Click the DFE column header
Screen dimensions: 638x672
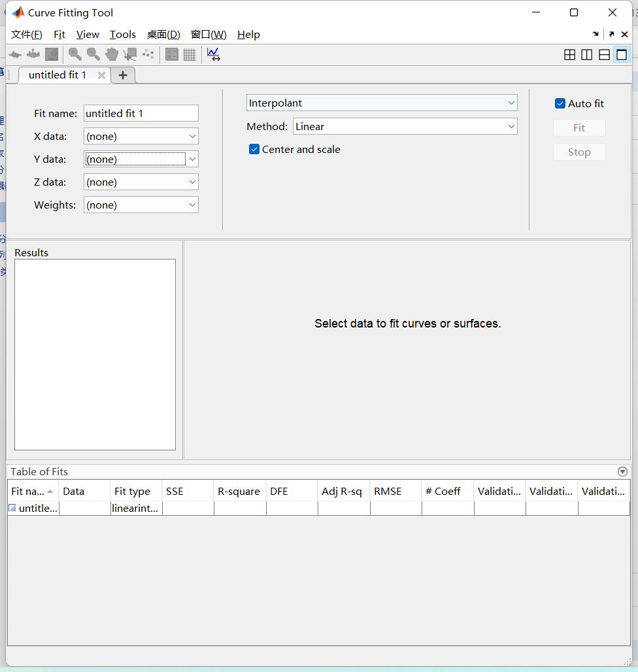click(x=292, y=491)
